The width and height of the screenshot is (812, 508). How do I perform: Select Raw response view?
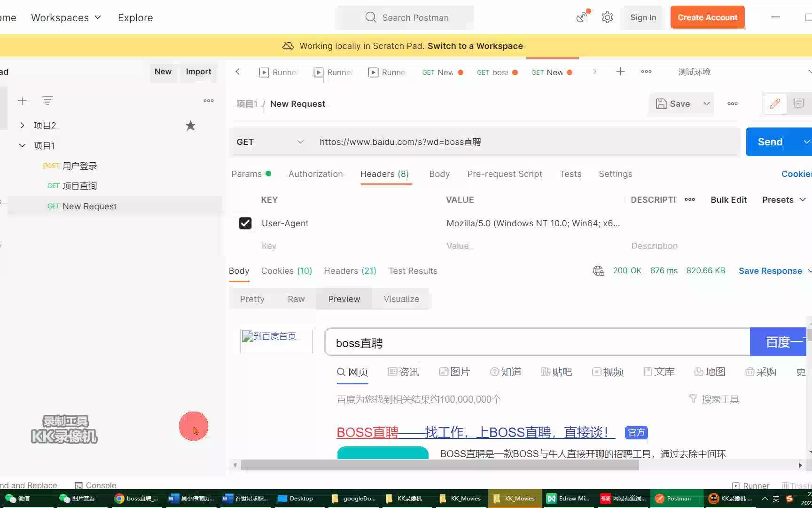(x=296, y=299)
